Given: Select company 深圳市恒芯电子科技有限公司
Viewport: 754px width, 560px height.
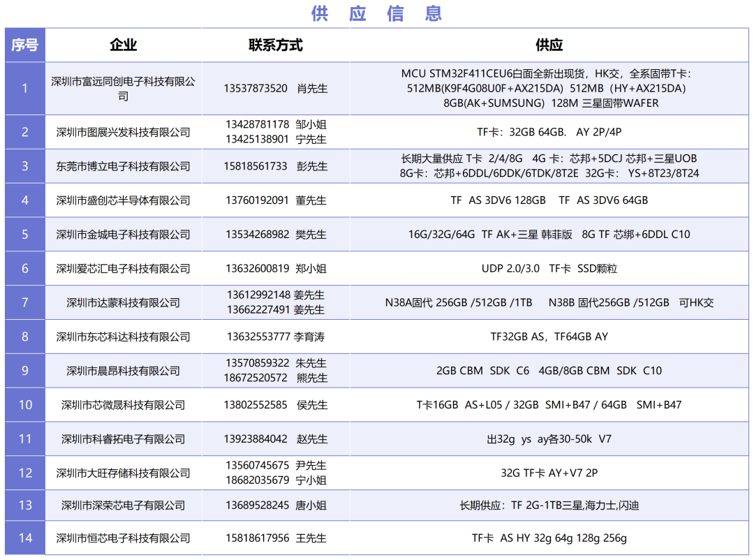Looking at the screenshot, I should coord(124,539).
